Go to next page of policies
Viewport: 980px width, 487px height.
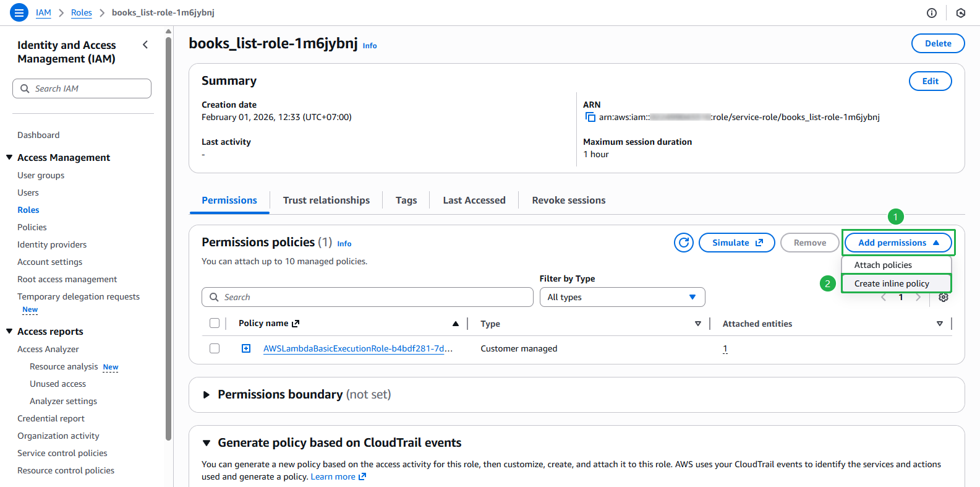(918, 297)
